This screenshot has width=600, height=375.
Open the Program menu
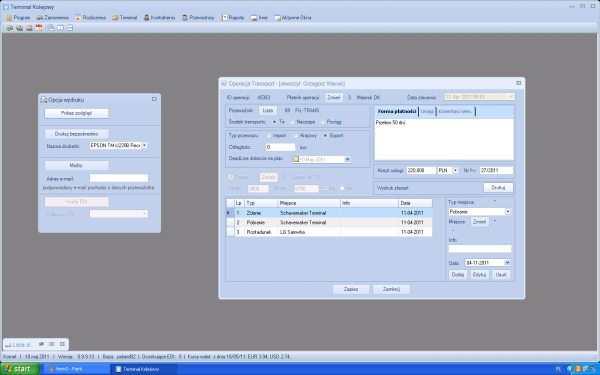pos(18,18)
